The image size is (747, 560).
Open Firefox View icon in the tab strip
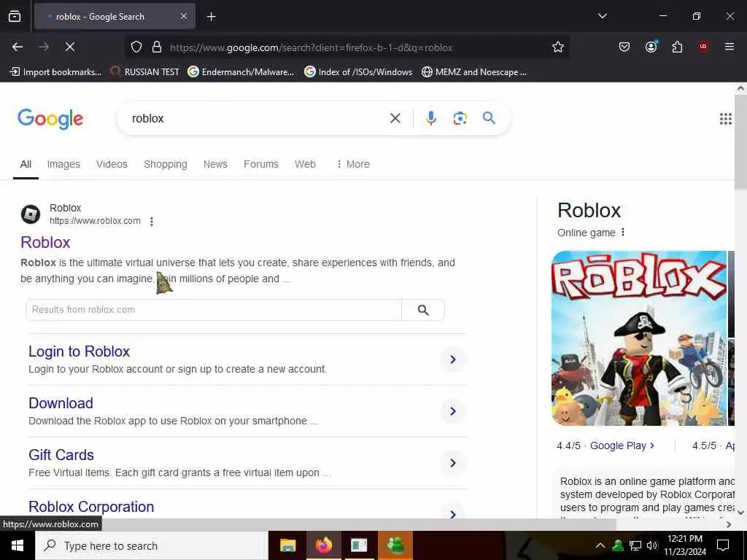pyautogui.click(x=15, y=16)
